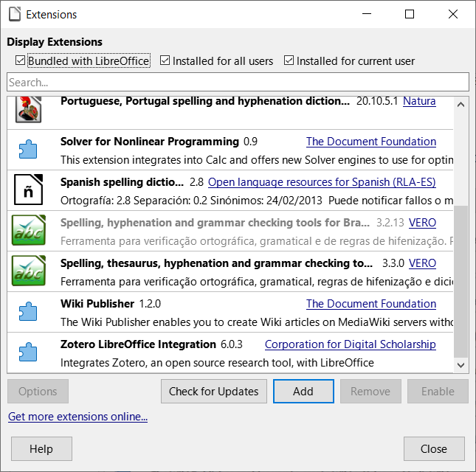Viewport: 476px width, 472px height.
Task: Click the extension list scrollbar thumb
Action: [461, 282]
